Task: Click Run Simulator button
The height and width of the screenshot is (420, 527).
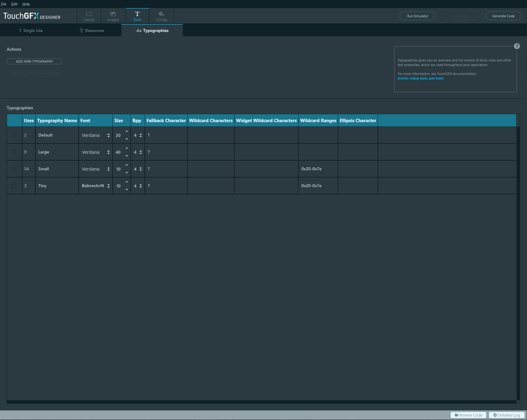Action: pos(417,16)
